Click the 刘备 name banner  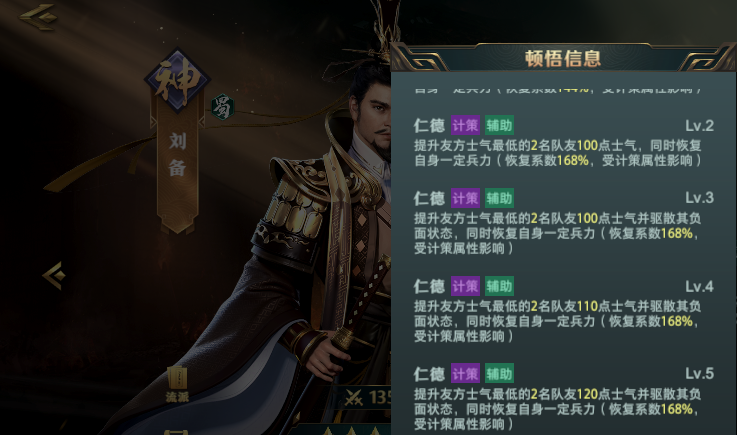click(x=177, y=155)
